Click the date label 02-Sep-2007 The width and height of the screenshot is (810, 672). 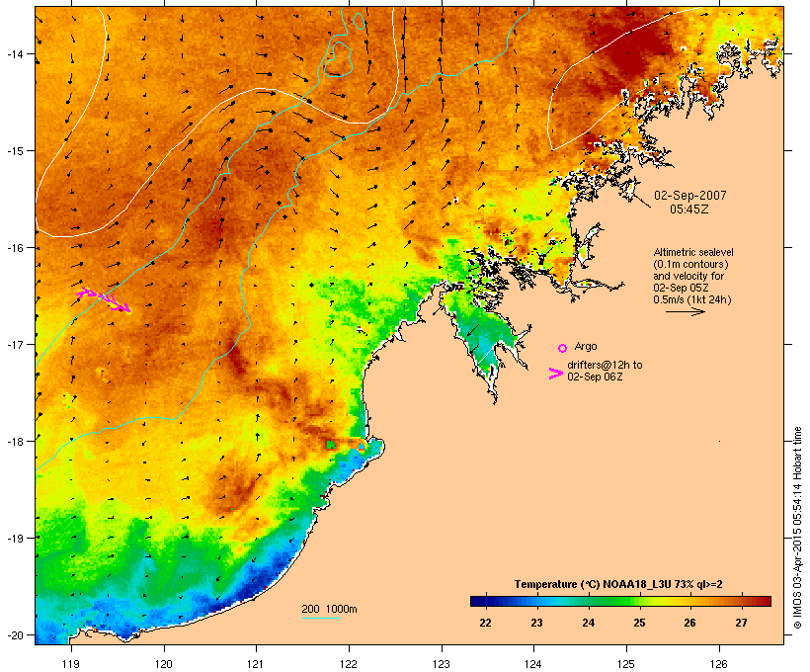coord(690,196)
